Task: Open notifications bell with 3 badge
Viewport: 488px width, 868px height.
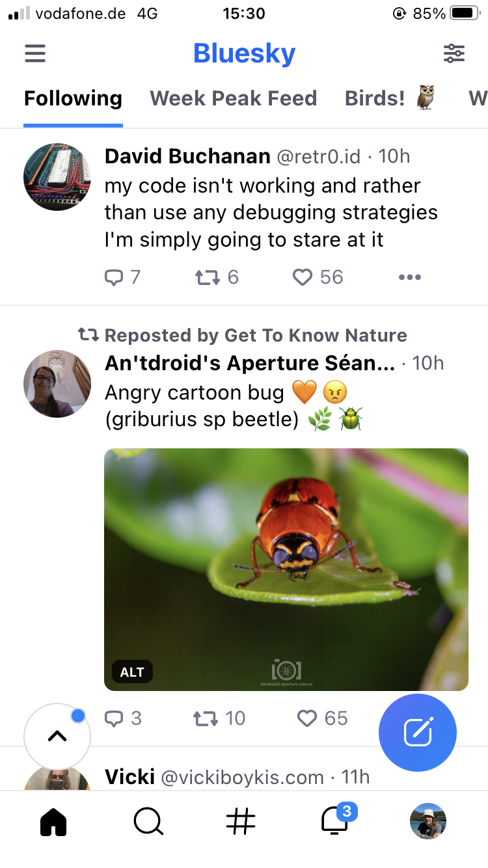Action: (336, 821)
